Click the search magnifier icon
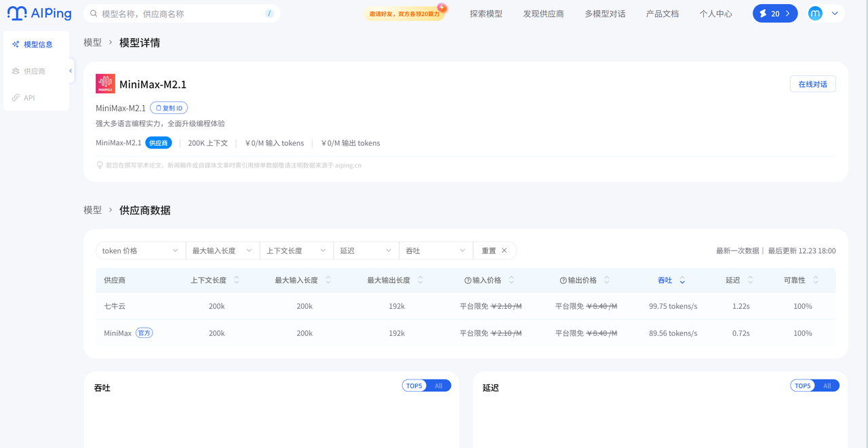868x448 pixels. [94, 14]
